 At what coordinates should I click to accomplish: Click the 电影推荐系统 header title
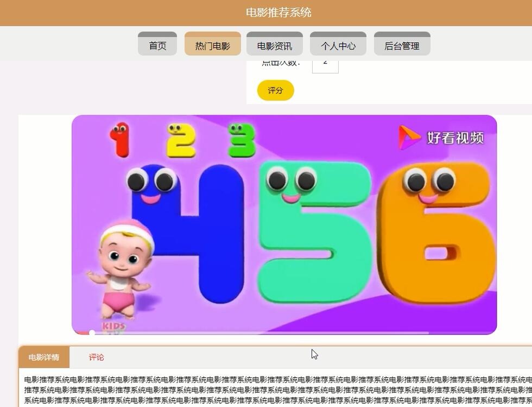click(278, 12)
